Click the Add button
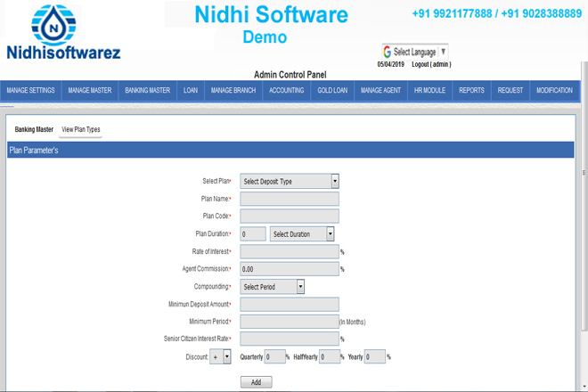The width and height of the screenshot is (588, 392). click(256, 382)
